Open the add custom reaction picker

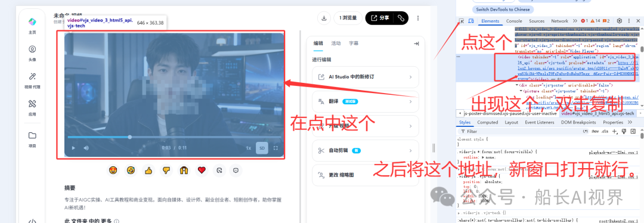point(219,170)
